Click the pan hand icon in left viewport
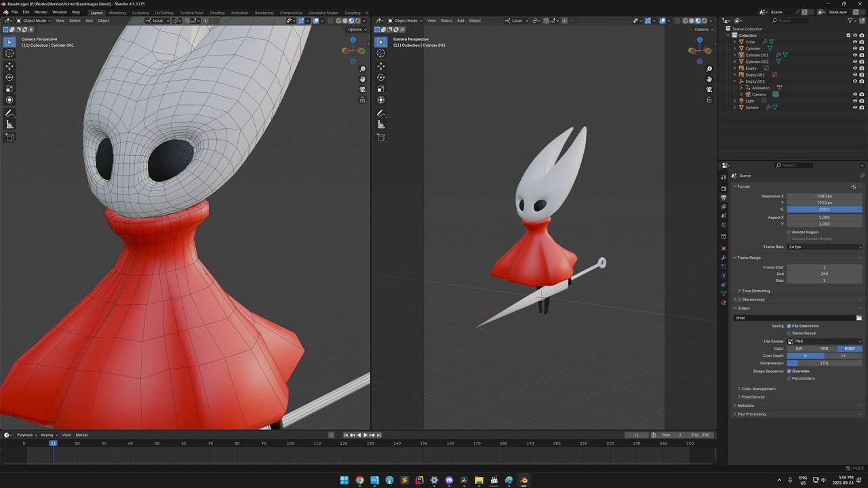 pos(363,79)
